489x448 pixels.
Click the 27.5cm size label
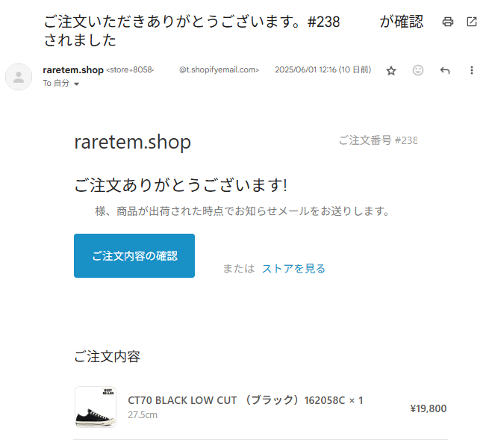pos(143,415)
